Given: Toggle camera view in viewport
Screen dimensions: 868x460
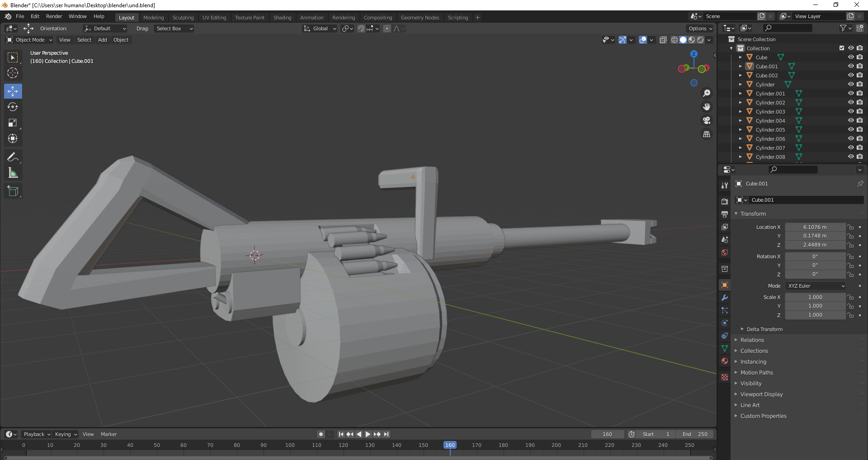Looking at the screenshot, I should pyautogui.click(x=706, y=120).
